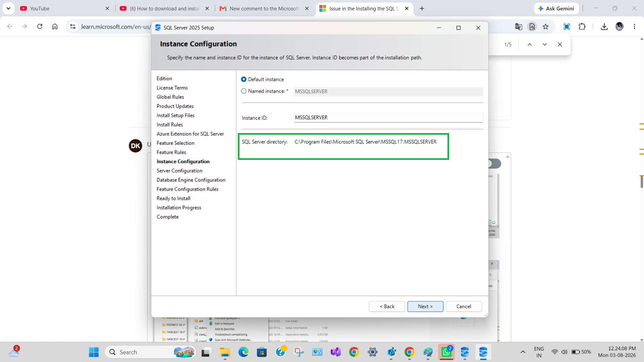
Task: Select the Issue in the Installing SQL tab
Action: click(364, 8)
